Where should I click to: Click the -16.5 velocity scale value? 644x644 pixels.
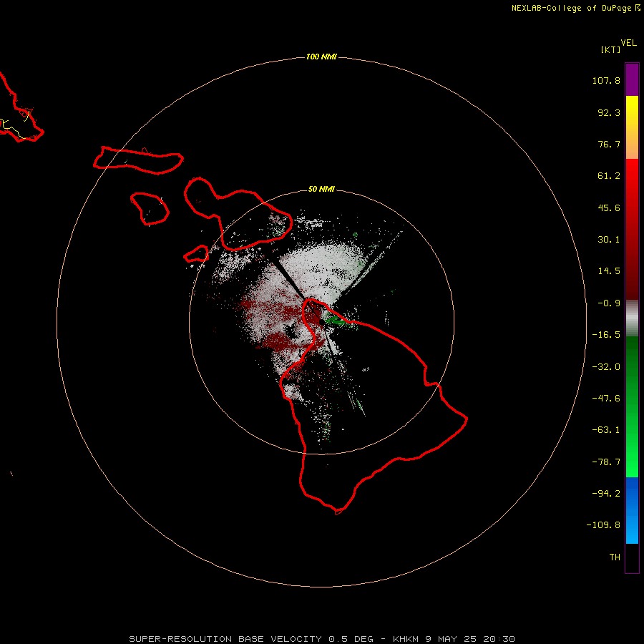tap(606, 335)
